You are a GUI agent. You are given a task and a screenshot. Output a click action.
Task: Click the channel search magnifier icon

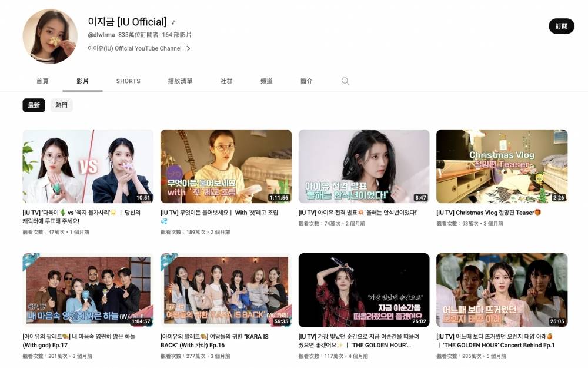[345, 81]
